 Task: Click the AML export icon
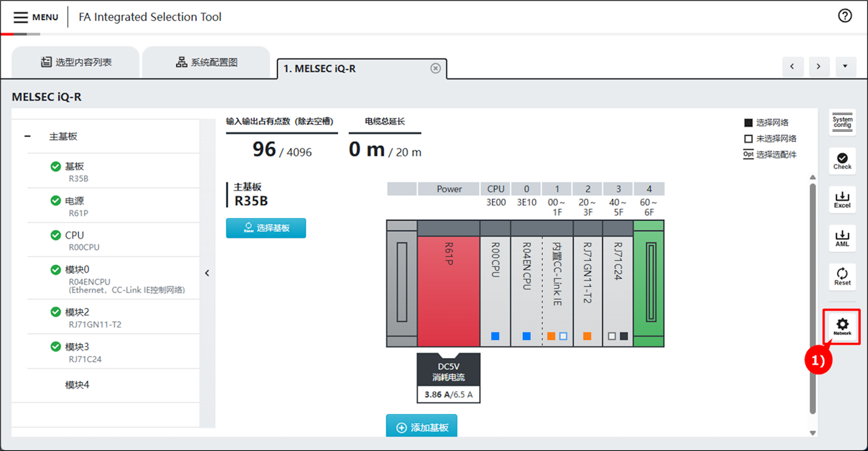click(842, 239)
